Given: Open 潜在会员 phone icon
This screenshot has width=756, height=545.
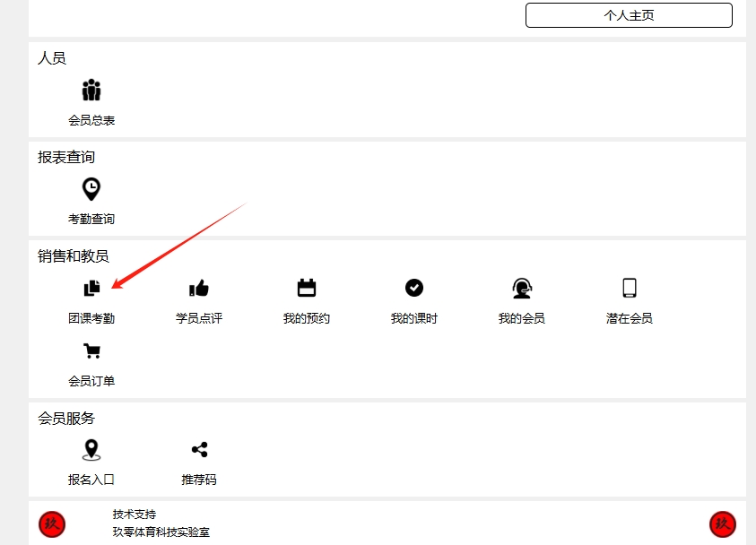Looking at the screenshot, I should (x=630, y=288).
